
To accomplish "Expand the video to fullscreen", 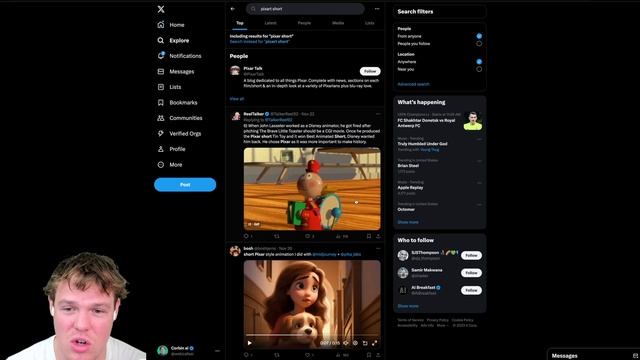I will tap(374, 343).
